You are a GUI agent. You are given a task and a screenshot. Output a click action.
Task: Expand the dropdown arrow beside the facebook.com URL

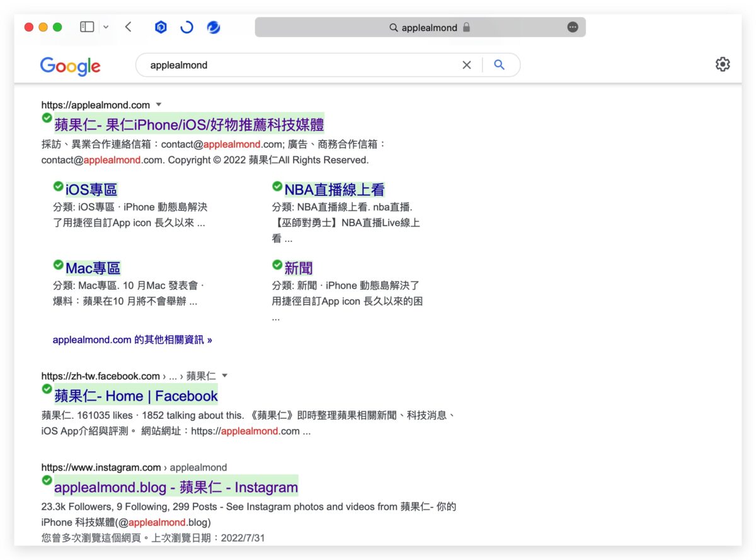click(225, 375)
